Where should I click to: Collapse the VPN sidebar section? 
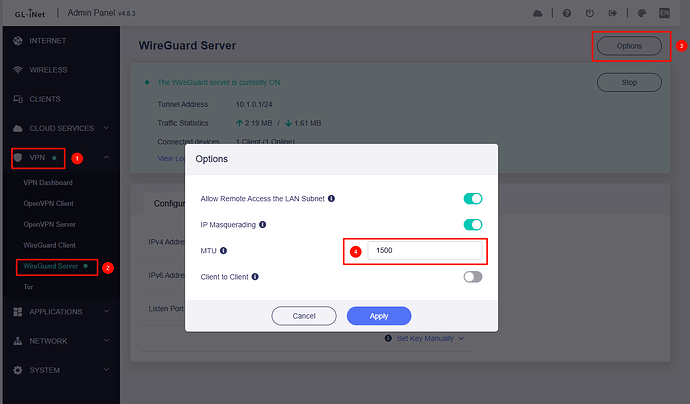[107, 158]
